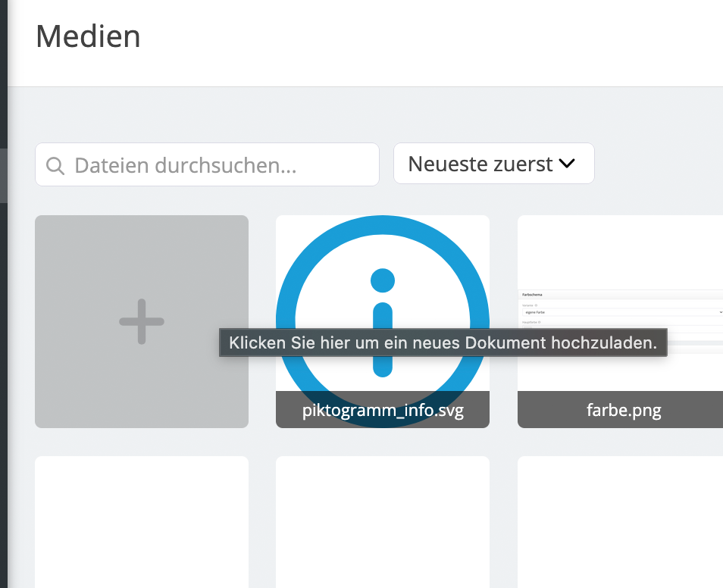Click the magnifying glass search icon
723x588 pixels.
(x=55, y=164)
